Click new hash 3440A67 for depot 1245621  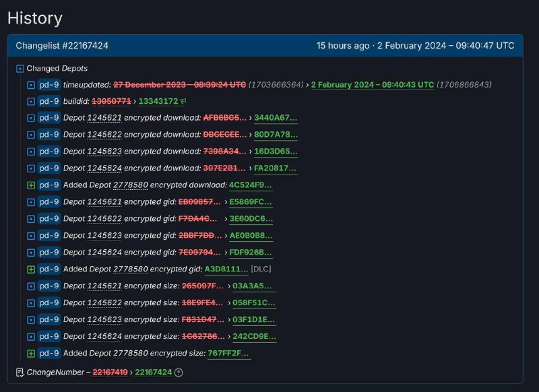(x=275, y=118)
